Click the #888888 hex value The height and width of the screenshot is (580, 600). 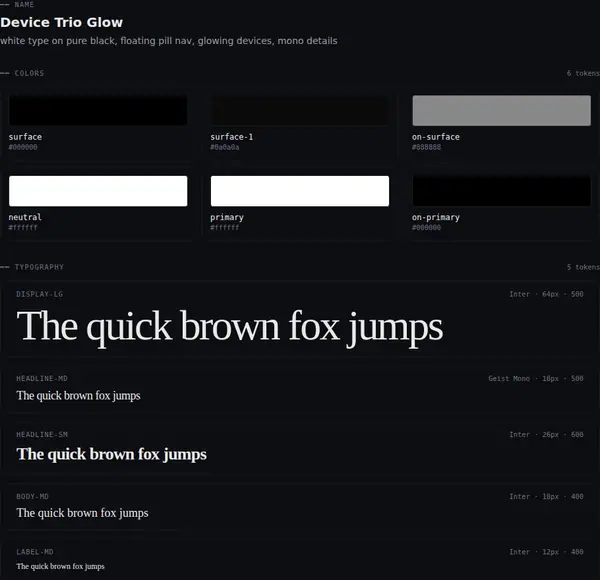426,147
